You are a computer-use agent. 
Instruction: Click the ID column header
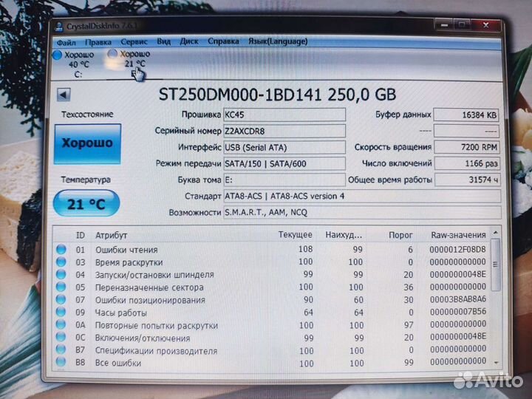tap(80, 235)
